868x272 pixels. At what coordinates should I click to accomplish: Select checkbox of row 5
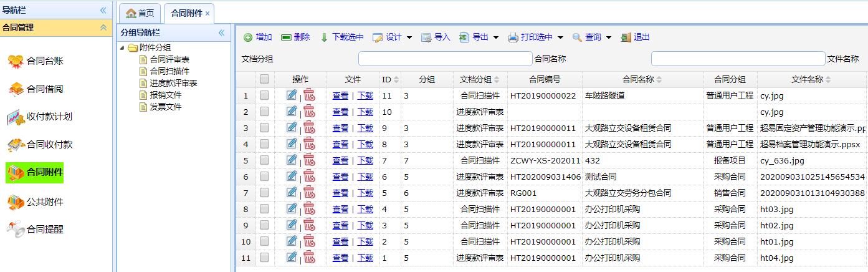265,160
